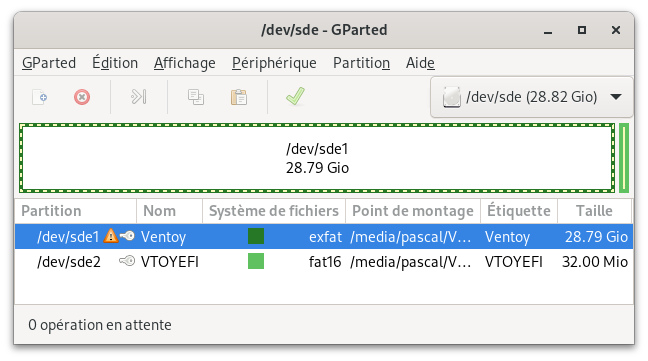Click the key icon beside /dev/sde2
The height and width of the screenshot is (361, 648).
coord(127,261)
